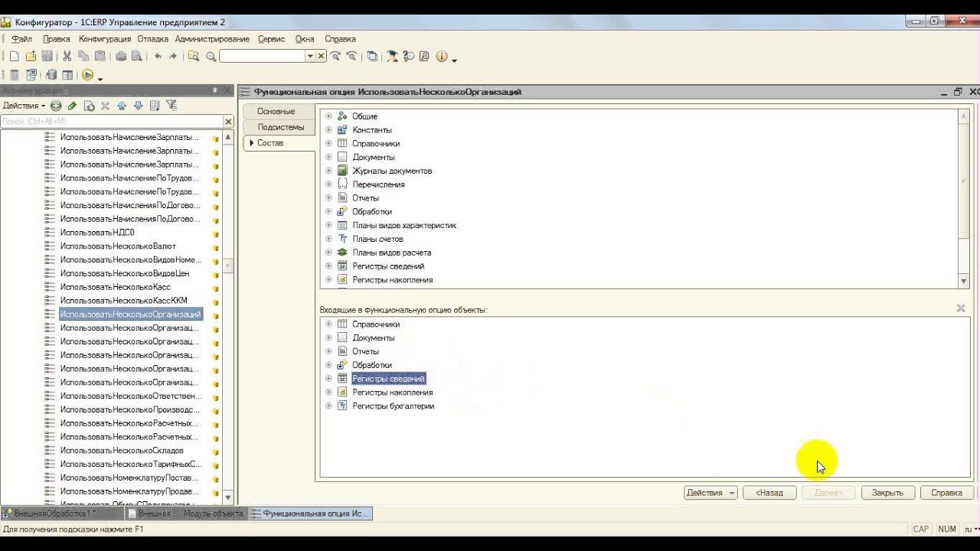Click upper tree scrollbar down arrow
This screenshot has width=980, height=551.
(964, 282)
